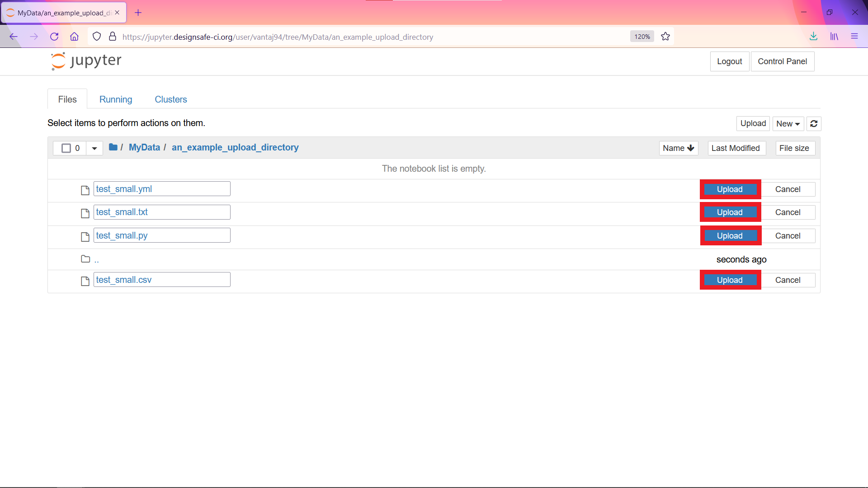
Task: Click the folder icon next to parent directory
Action: [85, 258]
